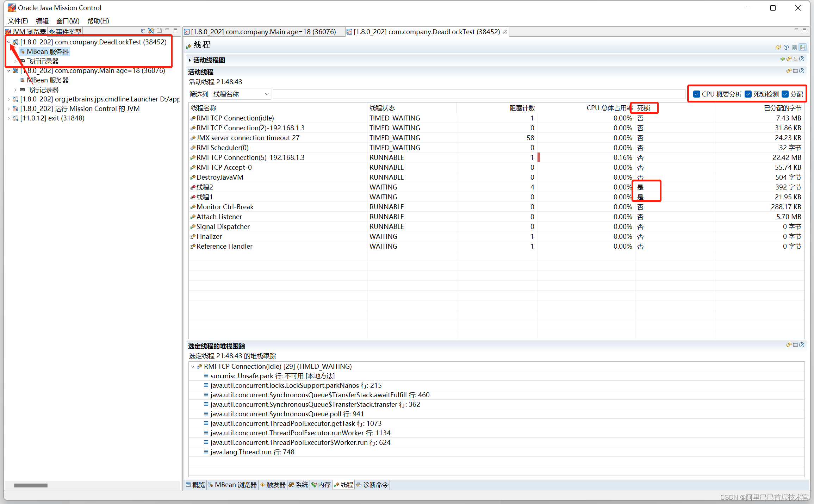Viewport: 814px width, 504px height.
Task: Open help icon in the 线程 page header
Action: click(x=786, y=47)
